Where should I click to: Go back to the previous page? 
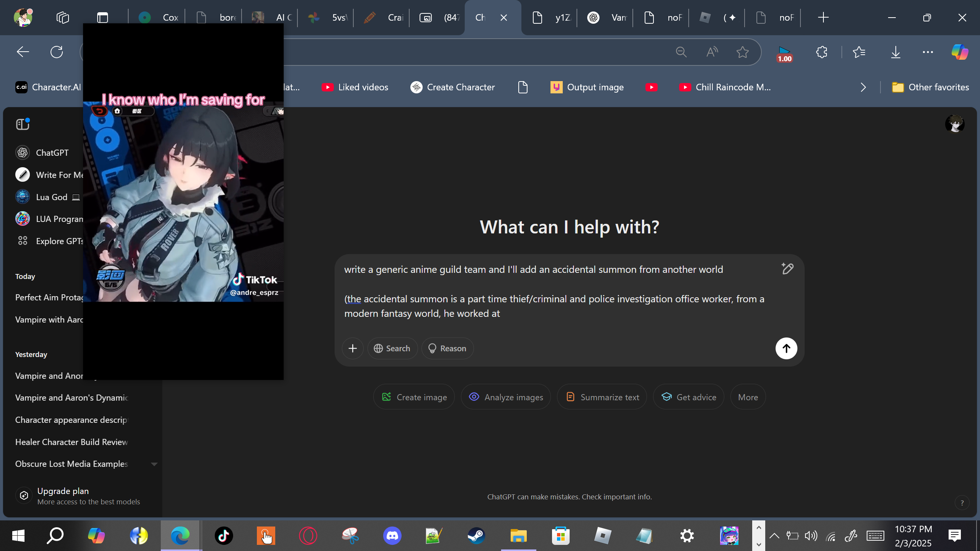tap(23, 52)
